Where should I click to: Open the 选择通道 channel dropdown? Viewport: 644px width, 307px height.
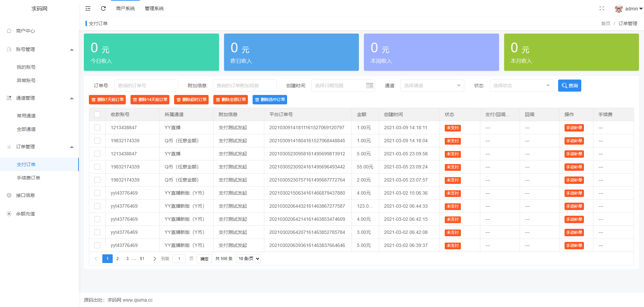[432, 86]
